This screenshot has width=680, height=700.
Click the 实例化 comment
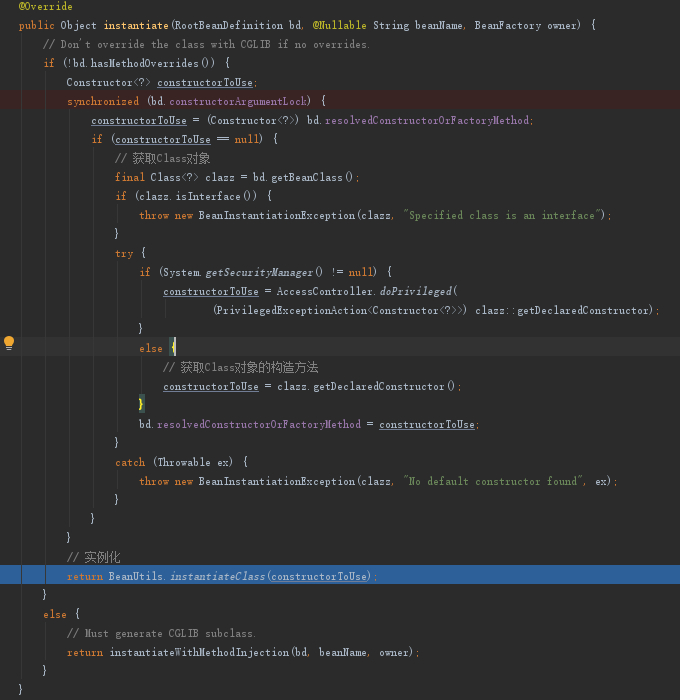pos(93,557)
